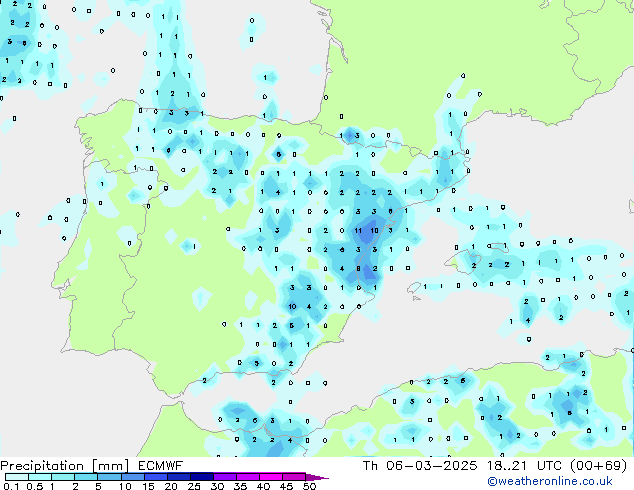Select the 20–25 mm legend swatch
Image resolution: width=634 pixels, height=490 pixels.
click(x=179, y=477)
